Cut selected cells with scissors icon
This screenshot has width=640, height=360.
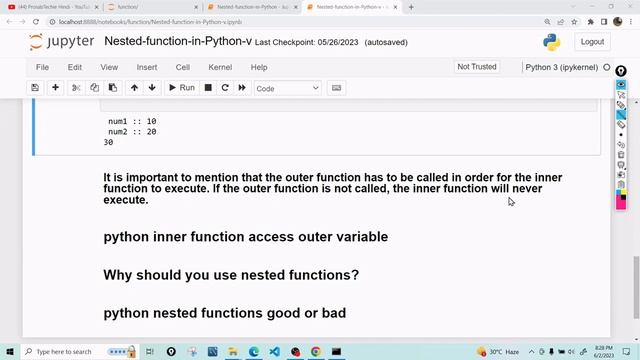coord(76,88)
